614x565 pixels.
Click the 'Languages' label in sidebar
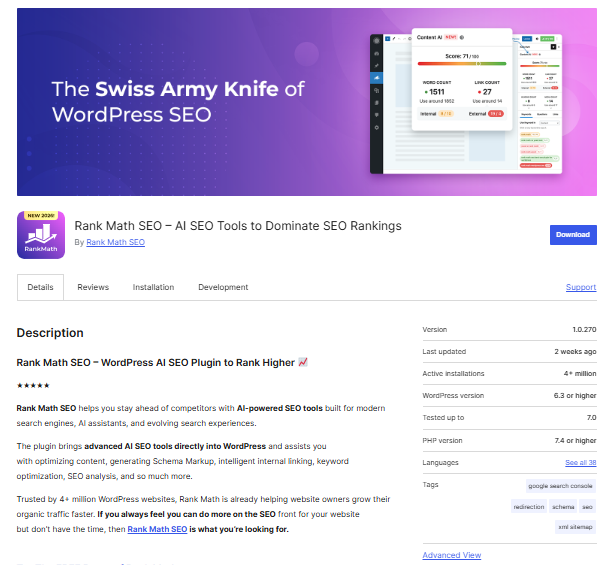tap(441, 462)
